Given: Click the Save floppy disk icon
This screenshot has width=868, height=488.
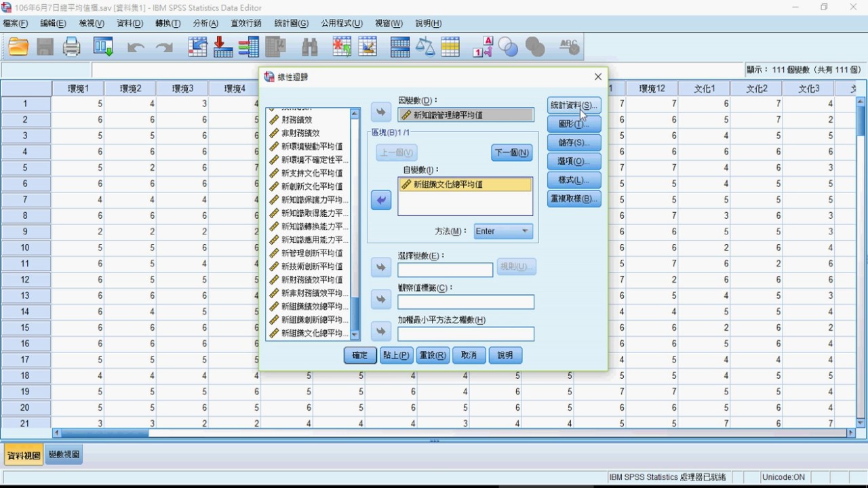Looking at the screenshot, I should pyautogui.click(x=45, y=47).
